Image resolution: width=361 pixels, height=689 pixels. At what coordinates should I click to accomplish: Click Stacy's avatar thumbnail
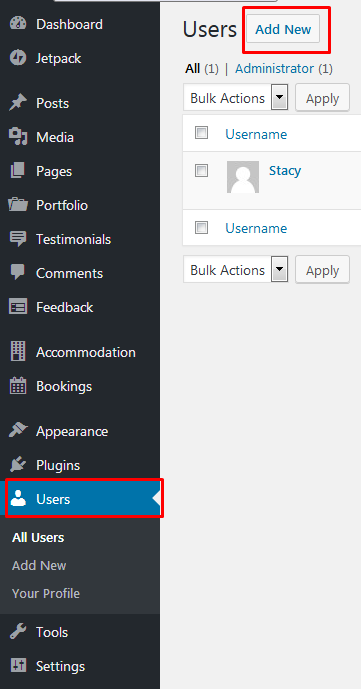click(243, 177)
